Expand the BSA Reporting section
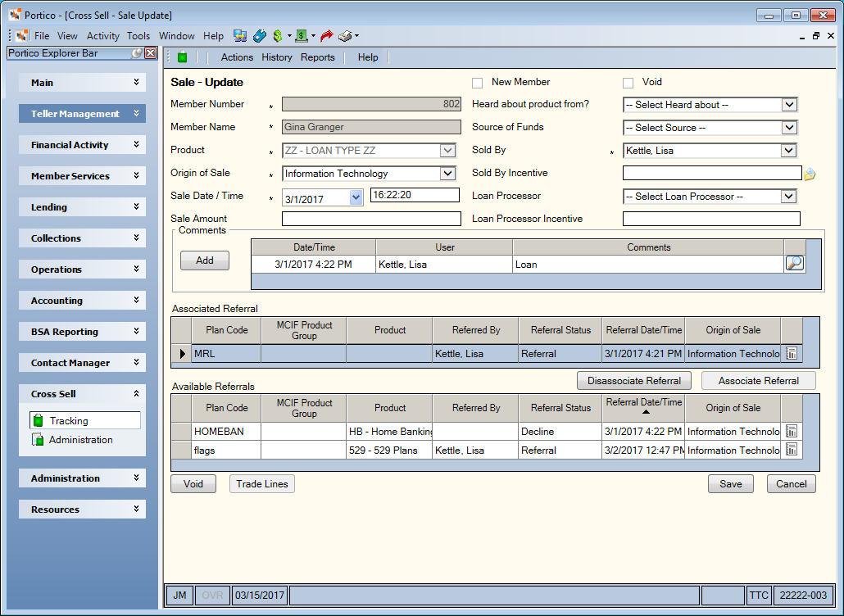 (x=136, y=332)
